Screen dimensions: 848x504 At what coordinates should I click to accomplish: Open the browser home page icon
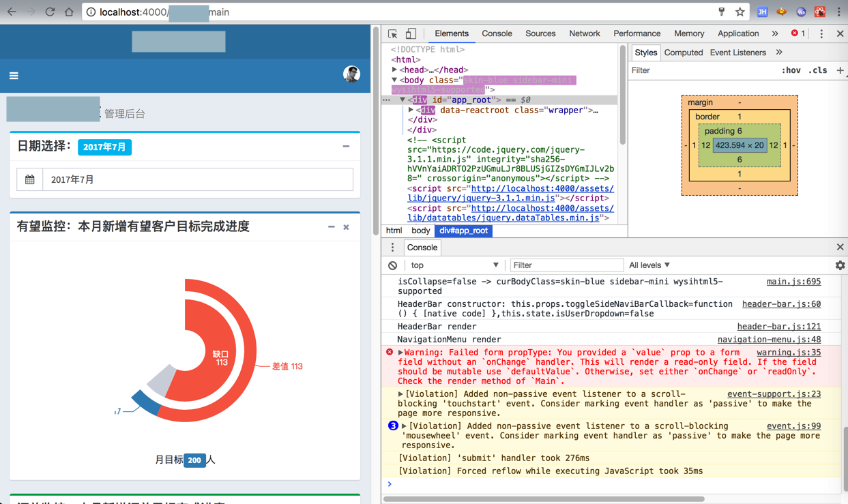point(69,12)
